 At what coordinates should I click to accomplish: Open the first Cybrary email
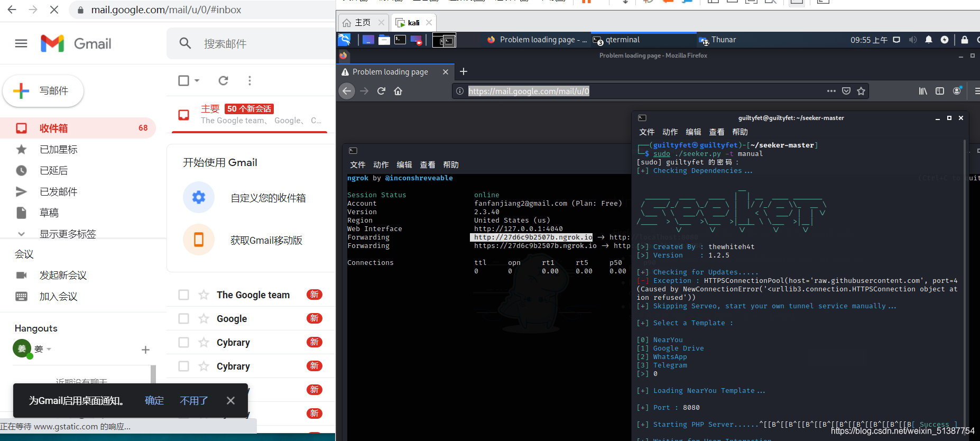tap(251, 342)
